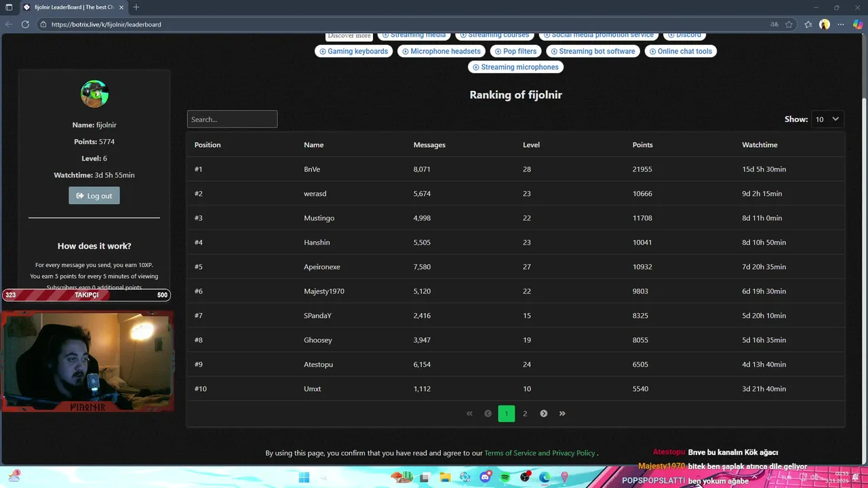
Task: Open the translate page icon in address bar
Action: pyautogui.click(x=774, y=24)
